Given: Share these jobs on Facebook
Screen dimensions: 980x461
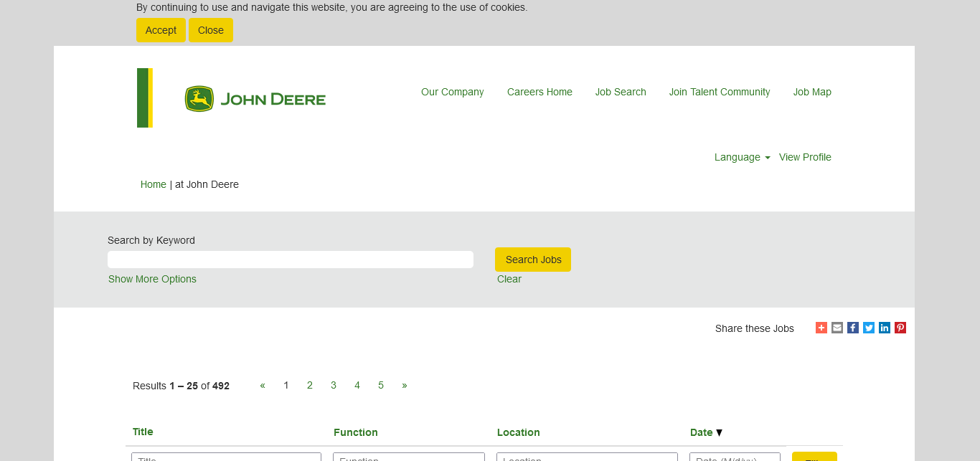Looking at the screenshot, I should pos(853,328).
